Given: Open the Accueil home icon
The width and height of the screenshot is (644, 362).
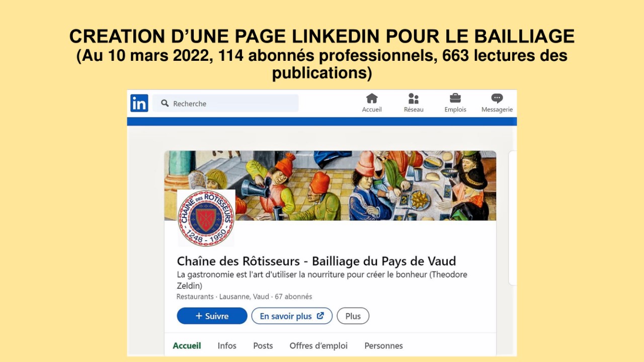Looking at the screenshot, I should pyautogui.click(x=372, y=99).
